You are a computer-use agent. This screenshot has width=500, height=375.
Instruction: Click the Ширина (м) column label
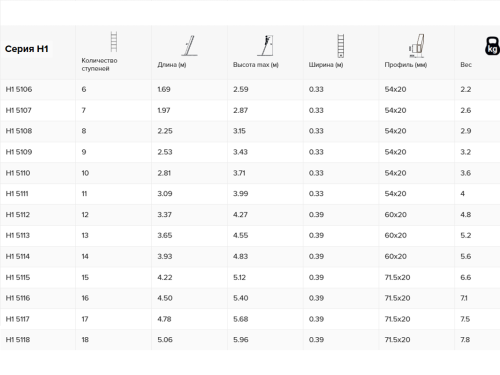point(326,65)
